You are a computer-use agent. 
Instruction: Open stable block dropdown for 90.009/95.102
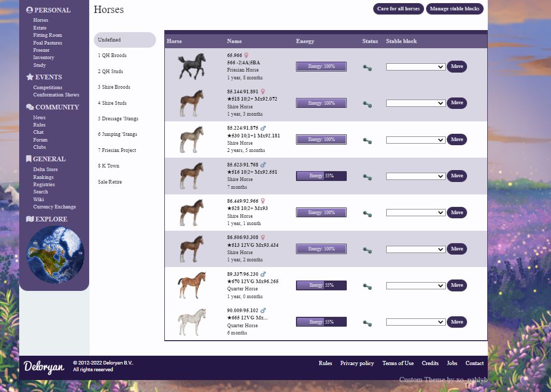coord(416,322)
